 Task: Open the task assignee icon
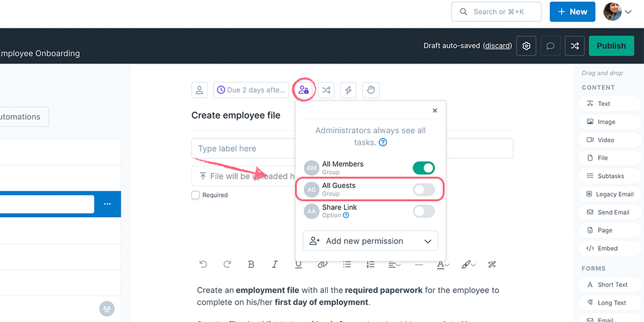(x=199, y=90)
